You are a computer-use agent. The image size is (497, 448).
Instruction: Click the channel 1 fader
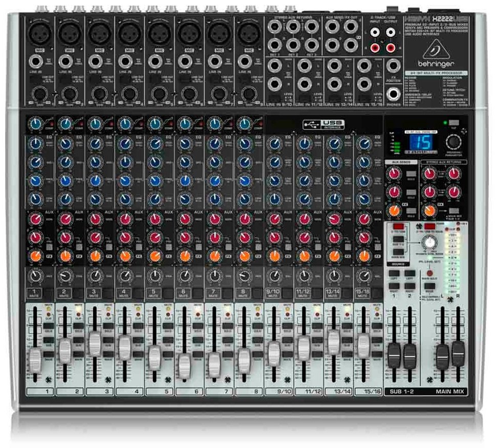(35, 360)
